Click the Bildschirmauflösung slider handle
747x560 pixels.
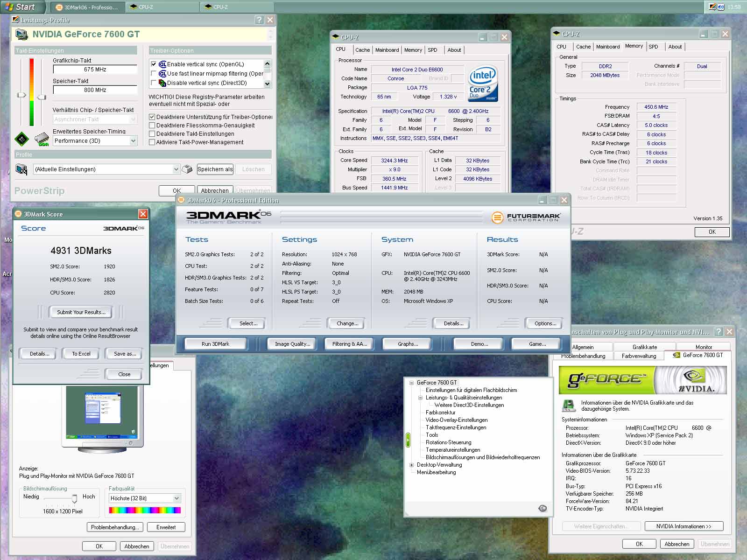(74, 499)
